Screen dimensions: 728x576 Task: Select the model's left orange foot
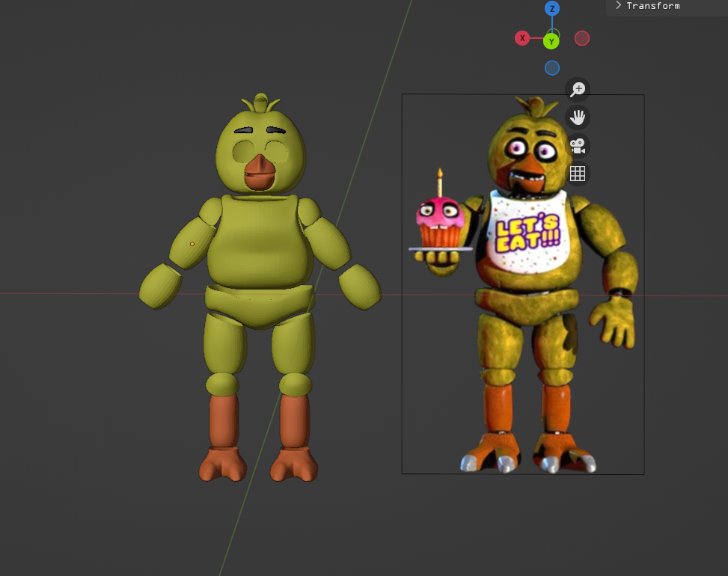pos(222,464)
